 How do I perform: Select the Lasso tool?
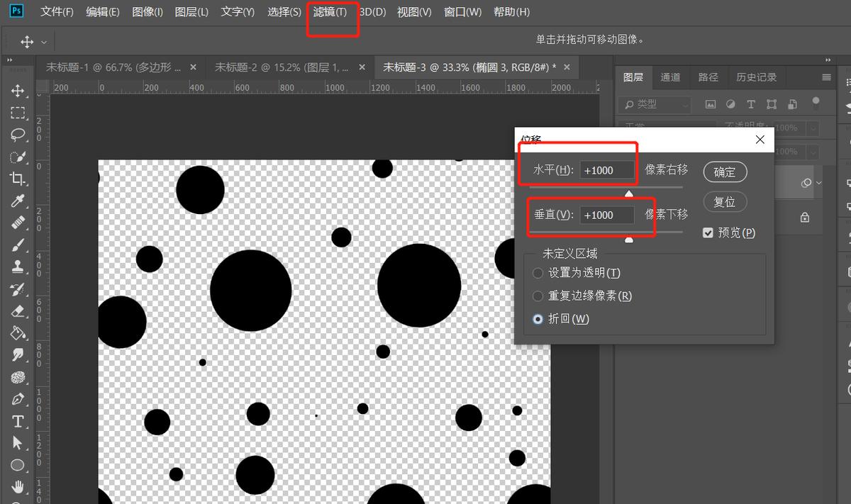click(18, 135)
